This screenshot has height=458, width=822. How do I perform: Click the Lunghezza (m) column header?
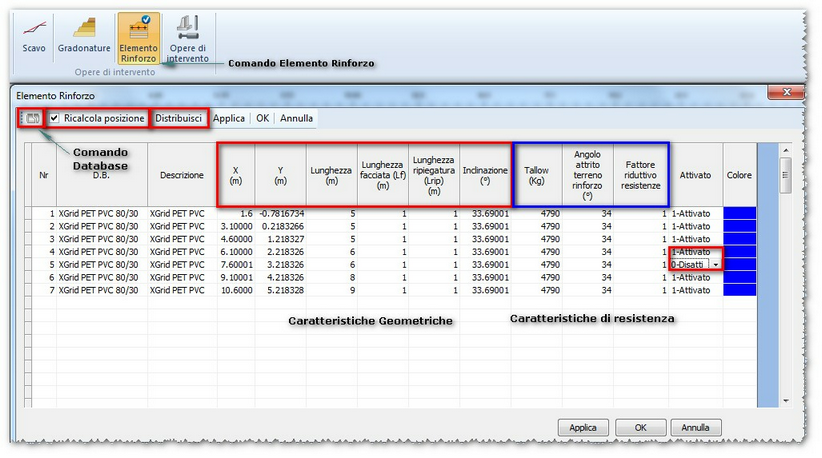point(331,175)
